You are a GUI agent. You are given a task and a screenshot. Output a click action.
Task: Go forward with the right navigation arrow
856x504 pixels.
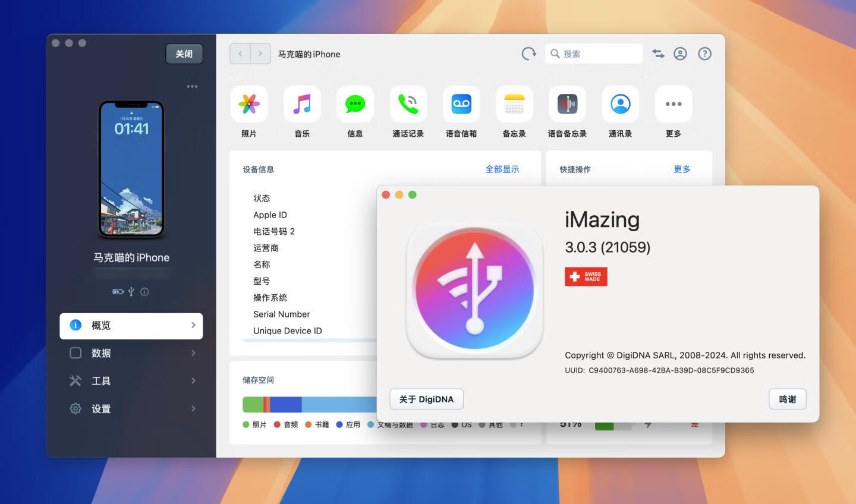coord(260,53)
